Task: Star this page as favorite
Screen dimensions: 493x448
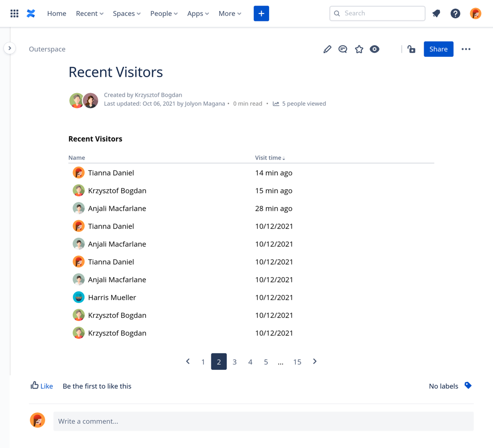Action: pyautogui.click(x=359, y=49)
